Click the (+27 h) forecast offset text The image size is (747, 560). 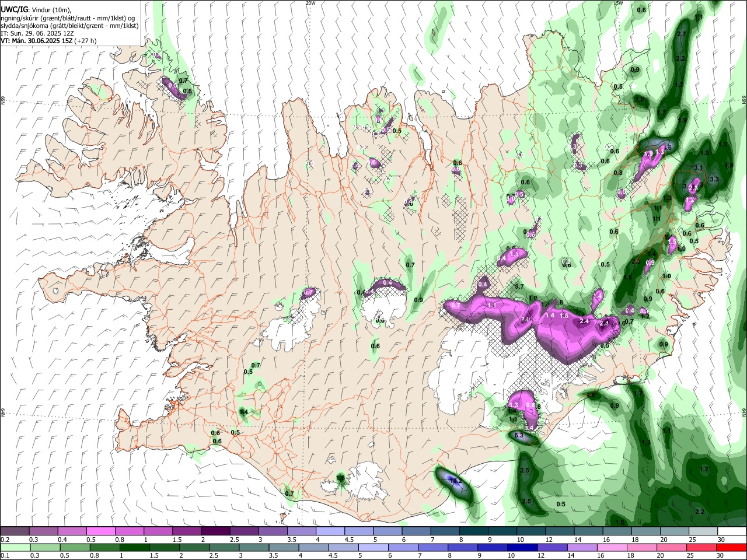pyautogui.click(x=85, y=41)
